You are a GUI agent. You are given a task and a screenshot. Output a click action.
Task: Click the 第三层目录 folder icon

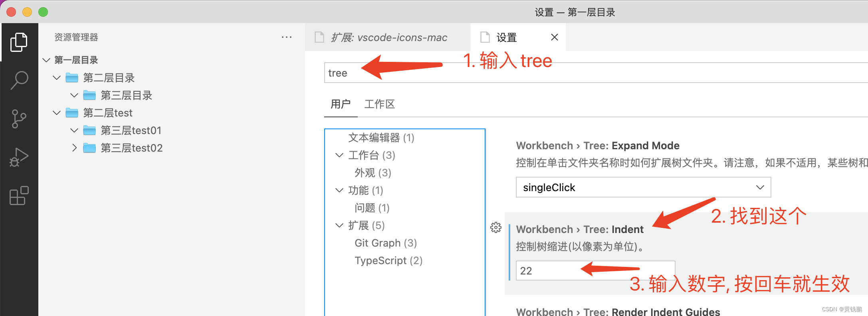tap(89, 95)
